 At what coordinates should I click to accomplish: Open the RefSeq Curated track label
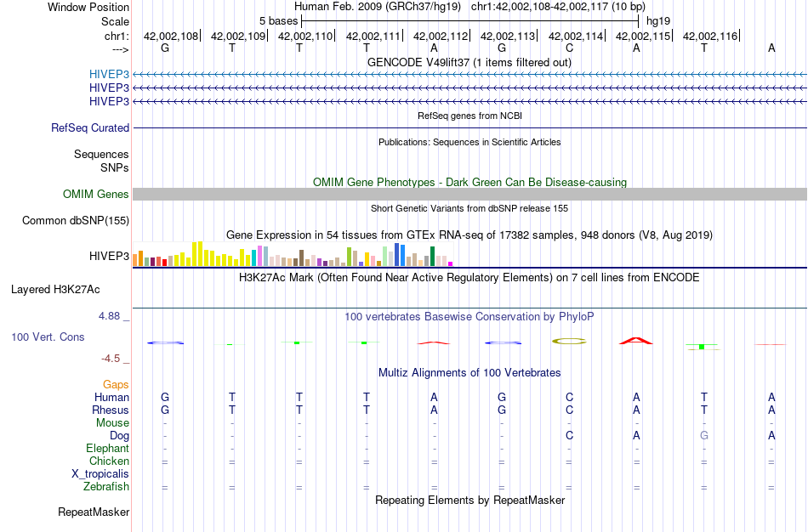point(90,127)
